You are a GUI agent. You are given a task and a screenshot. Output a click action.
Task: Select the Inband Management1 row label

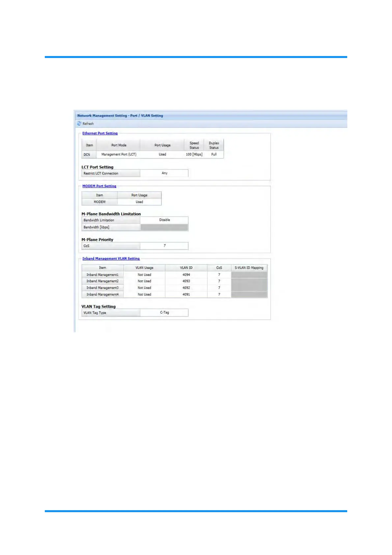coord(102,275)
